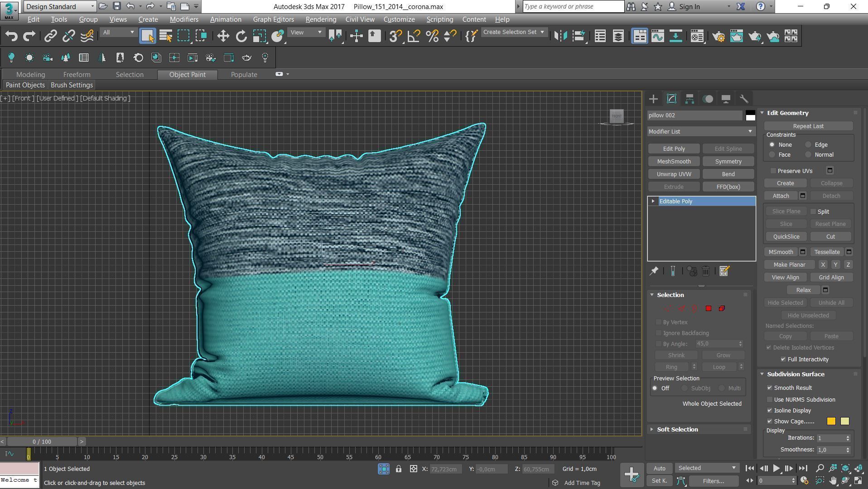Click the Undo arrow in main toolbar
868x489 pixels.
(11, 36)
